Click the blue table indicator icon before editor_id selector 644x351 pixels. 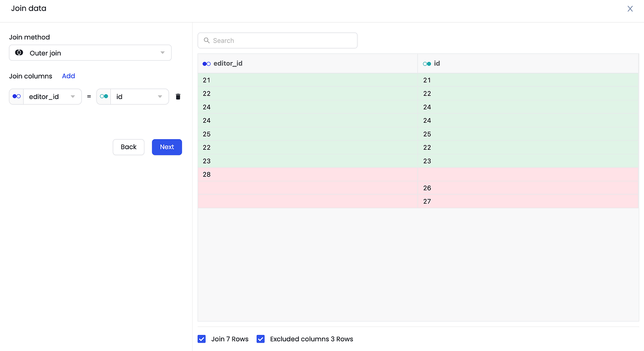coord(16,96)
